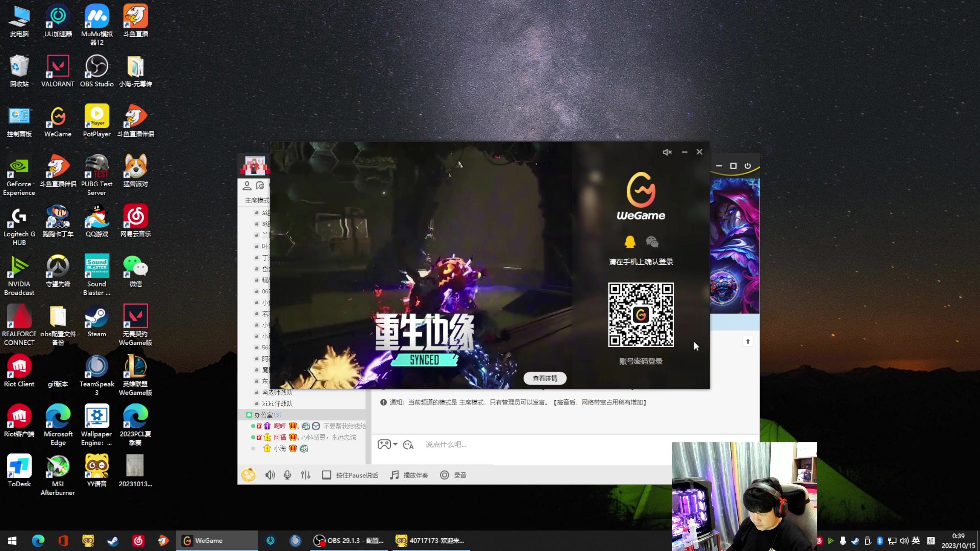This screenshot has width=980, height=551.
Task: Click the 查看详情 button
Action: (545, 378)
